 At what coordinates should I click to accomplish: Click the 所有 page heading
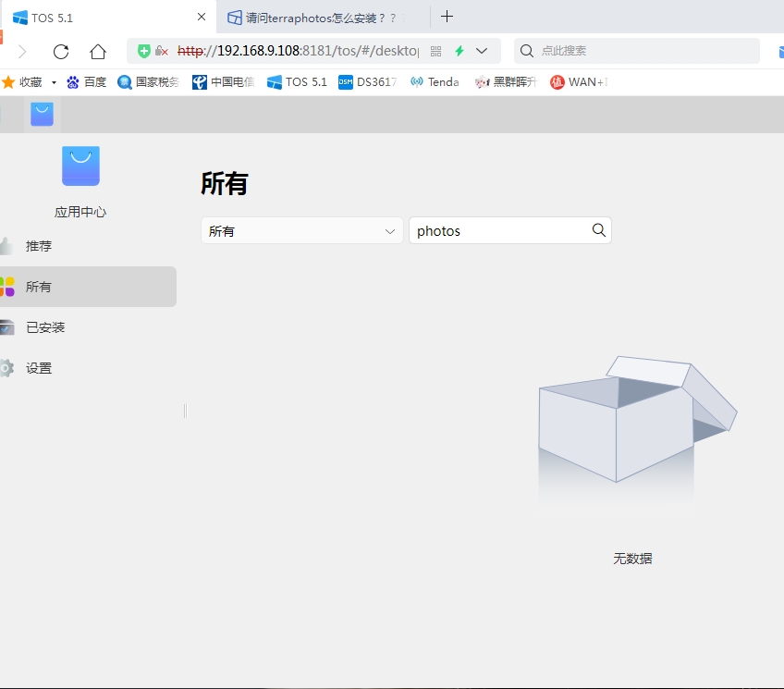pos(225,183)
